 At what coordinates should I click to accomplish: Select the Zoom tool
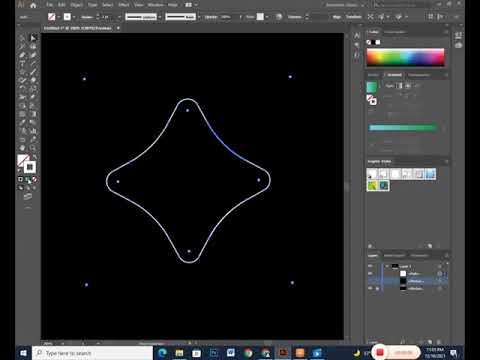pos(33,148)
